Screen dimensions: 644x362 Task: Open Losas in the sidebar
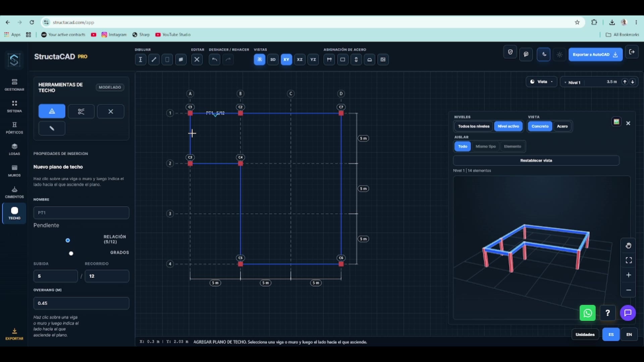[14, 149]
